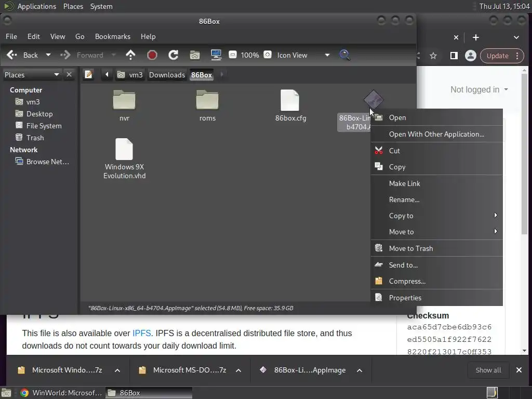
Task: Open Edit menu in file manager
Action: [x=34, y=36]
